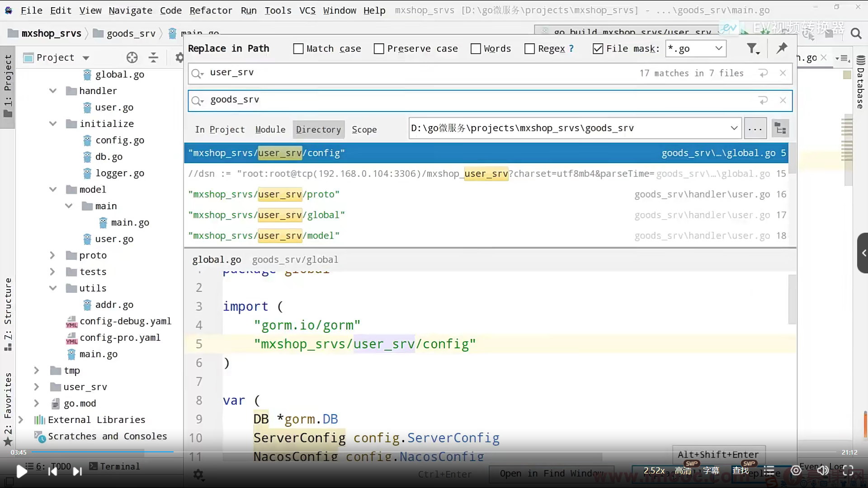Open the recursive directory tree icon
868x488 pixels.
click(780, 129)
